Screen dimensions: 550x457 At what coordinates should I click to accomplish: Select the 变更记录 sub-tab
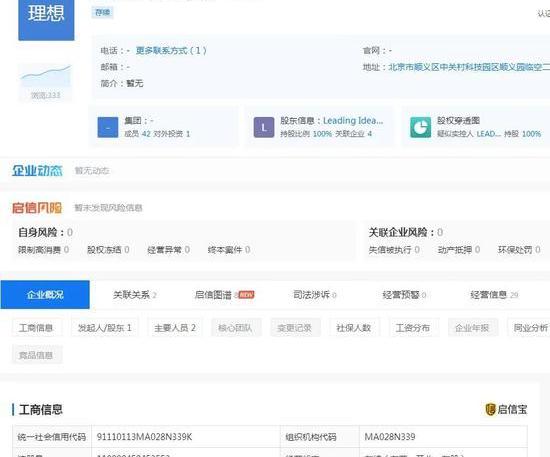coord(295,328)
